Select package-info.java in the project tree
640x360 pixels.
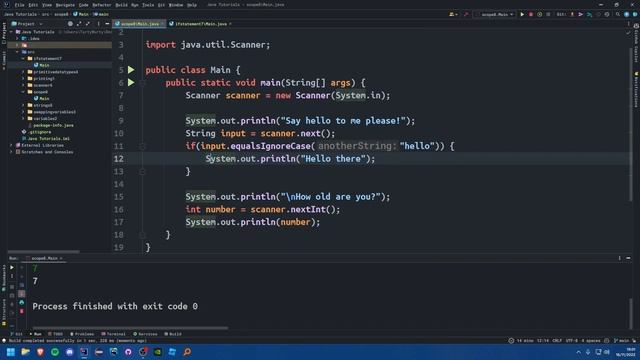click(51, 125)
